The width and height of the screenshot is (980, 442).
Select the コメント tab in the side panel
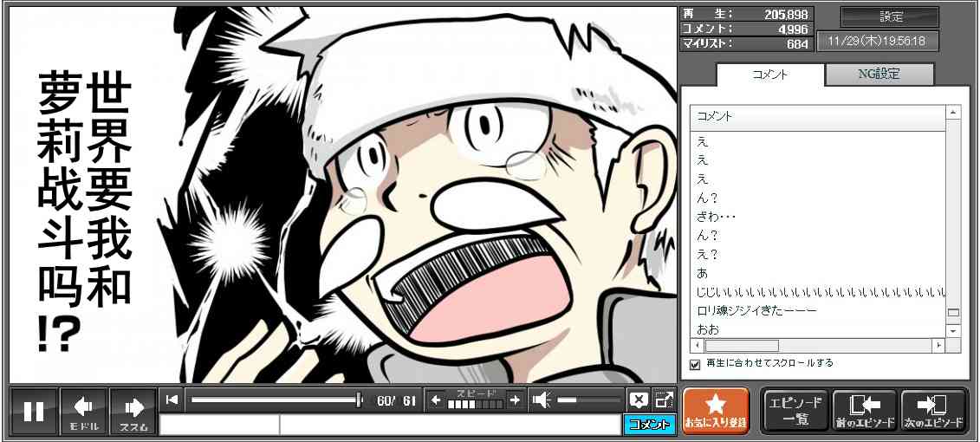pos(769,75)
